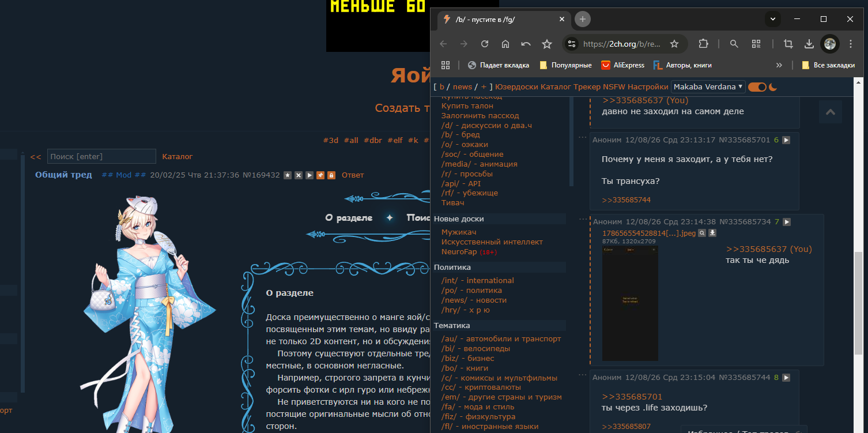Open the options dots for post №335685701
The width and height of the screenshot is (868, 433).
(x=583, y=137)
